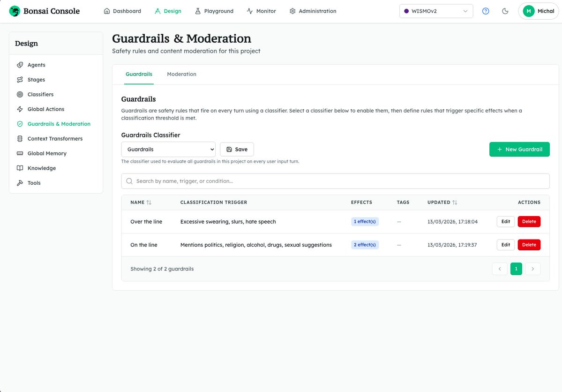Open the Administration nav item
Screen dimensions: 562x392
click(313, 11)
